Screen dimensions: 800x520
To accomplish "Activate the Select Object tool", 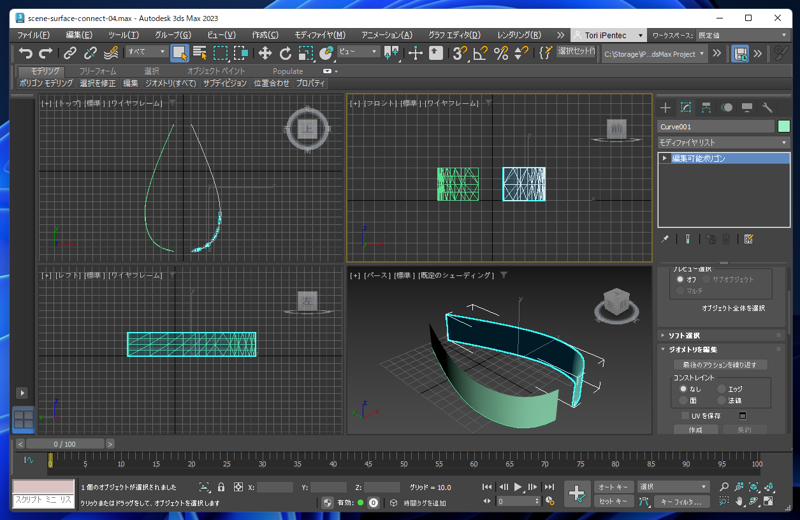I will pos(179,53).
